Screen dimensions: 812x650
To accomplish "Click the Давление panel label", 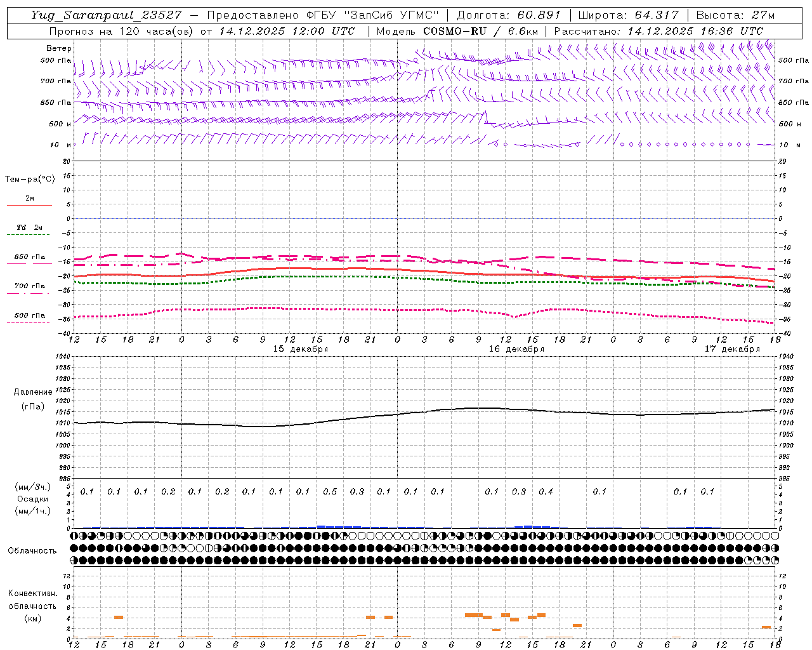I will click(33, 392).
